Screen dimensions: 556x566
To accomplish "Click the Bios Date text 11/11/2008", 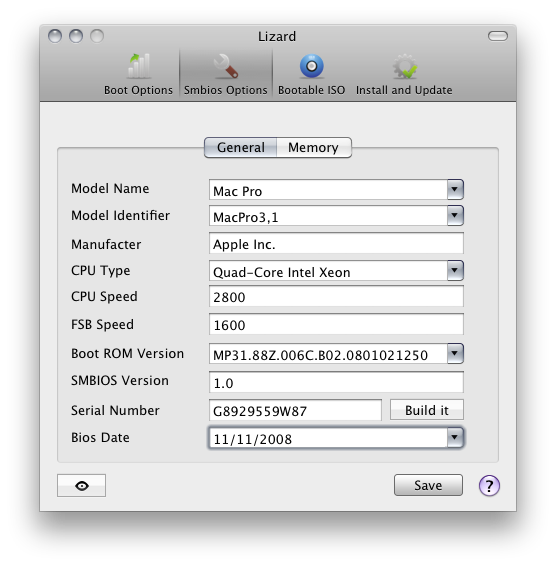I will (x=253, y=439).
